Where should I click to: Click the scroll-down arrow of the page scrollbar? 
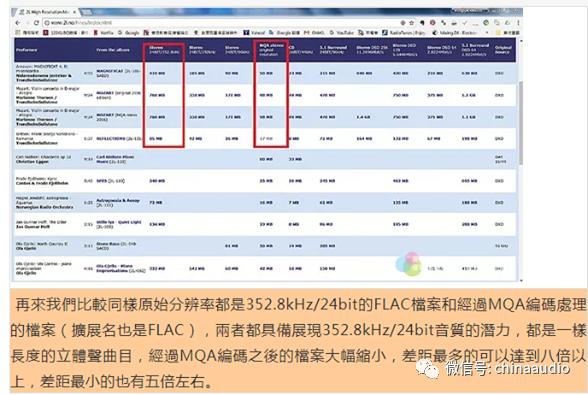(x=520, y=280)
